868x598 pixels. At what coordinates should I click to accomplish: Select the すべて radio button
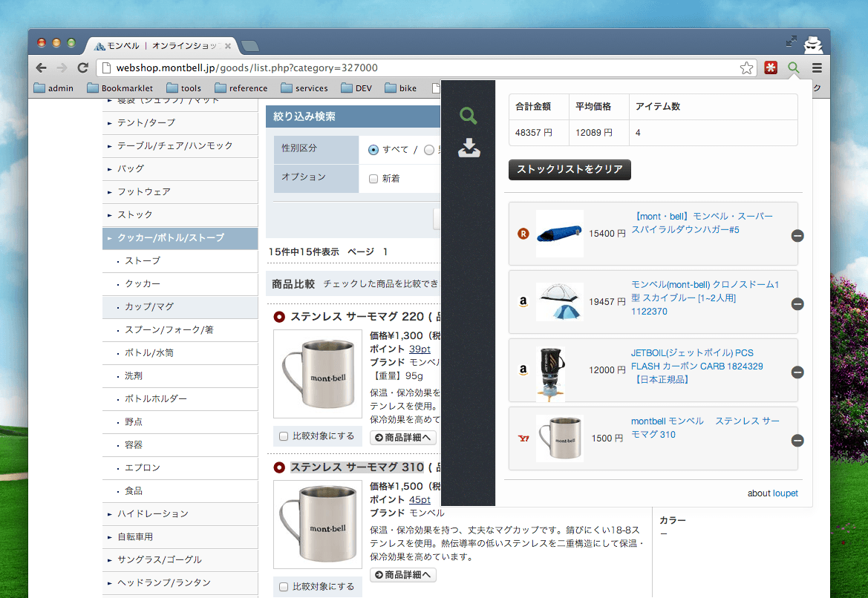point(373,150)
